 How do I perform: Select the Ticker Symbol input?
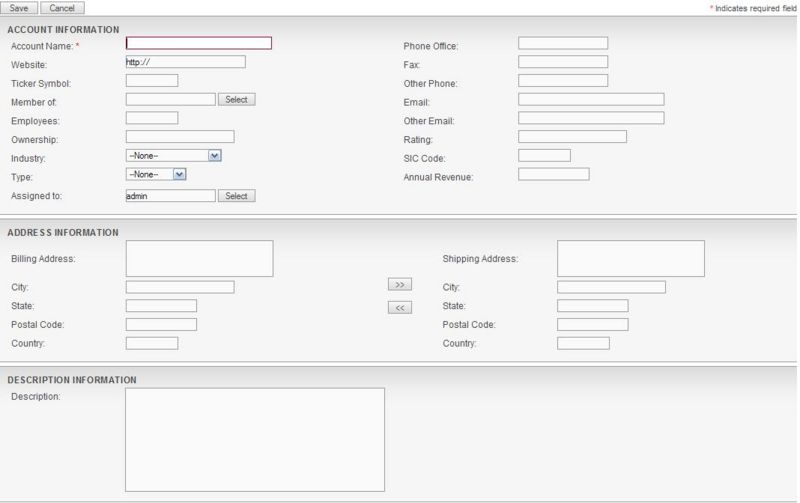click(x=151, y=80)
